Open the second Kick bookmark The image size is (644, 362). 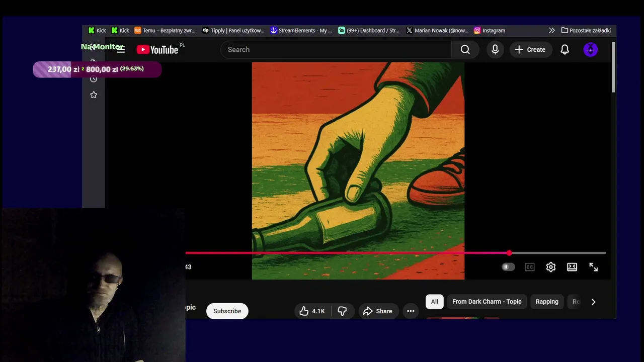point(120,30)
